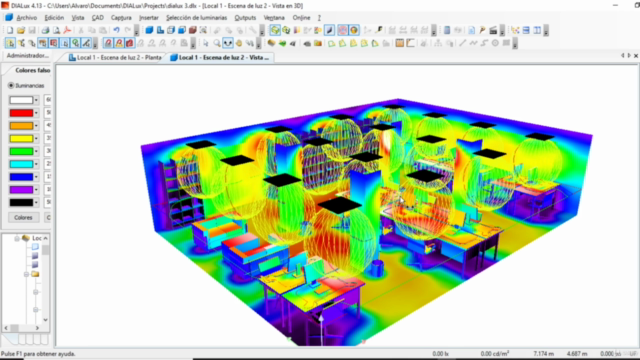640x360 pixels.
Task: Switch to Local 1 Escena de luz 2 Planta tab
Action: [115, 58]
